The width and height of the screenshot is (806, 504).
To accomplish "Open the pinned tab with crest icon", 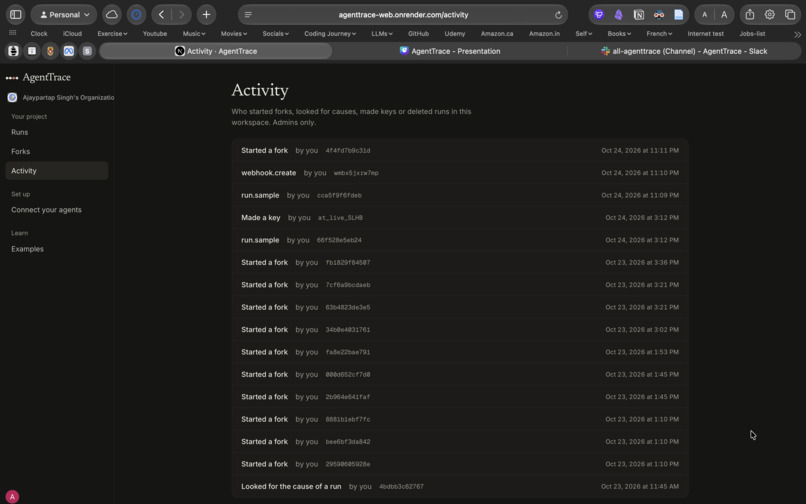I will [50, 51].
